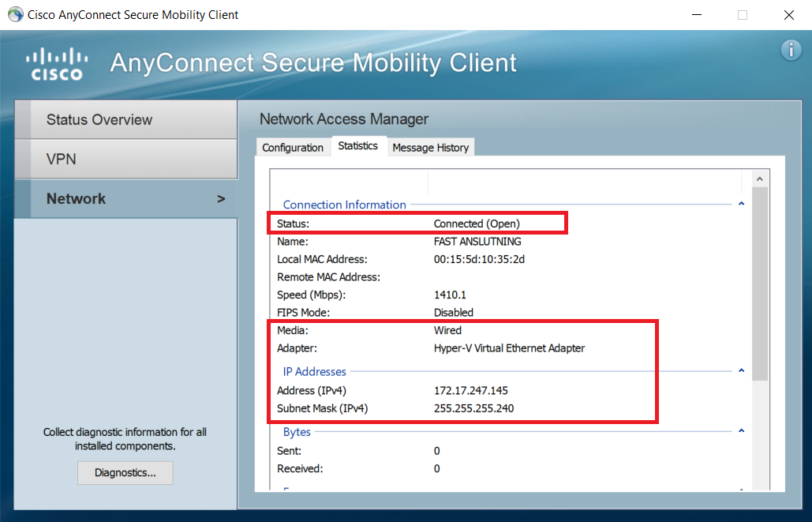
Task: Collapse the Bytes section
Action: click(x=739, y=430)
